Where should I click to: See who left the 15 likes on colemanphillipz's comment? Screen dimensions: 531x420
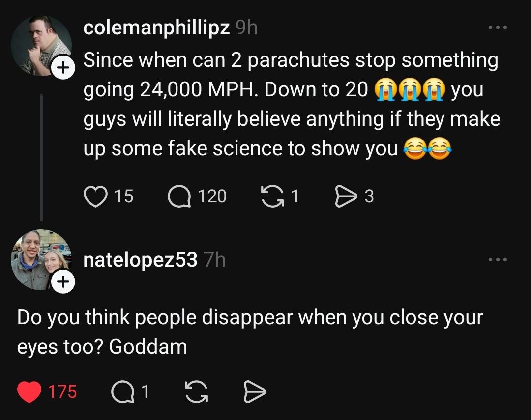pyautogui.click(x=123, y=196)
